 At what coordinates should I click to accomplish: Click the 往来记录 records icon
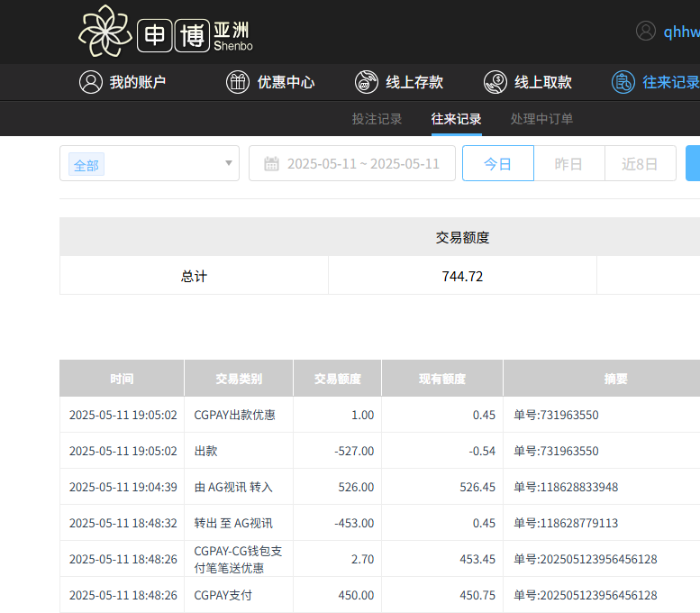click(623, 82)
